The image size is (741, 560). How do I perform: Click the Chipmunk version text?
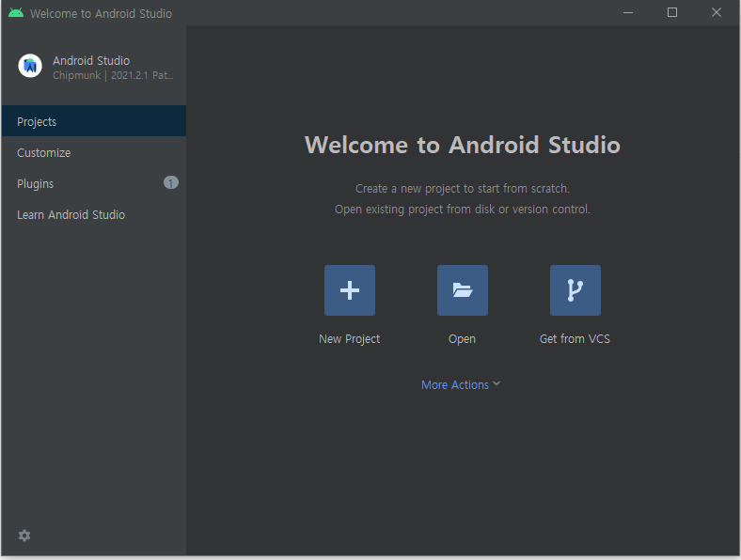coord(113,75)
